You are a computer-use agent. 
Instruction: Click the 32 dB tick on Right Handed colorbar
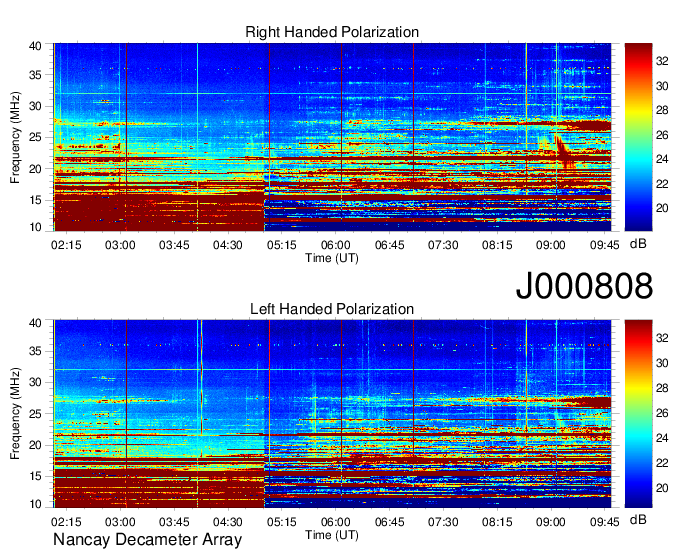pyautogui.click(x=662, y=61)
